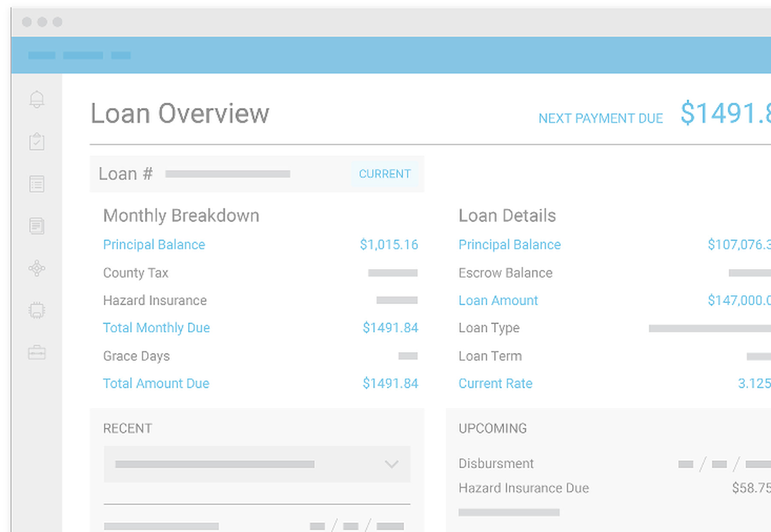Select the rightmost header navigation item
The image size is (771, 532).
[x=120, y=55]
